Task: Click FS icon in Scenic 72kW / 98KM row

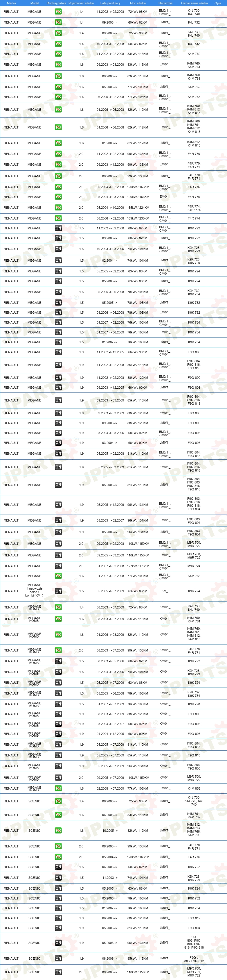Action: pos(58,801)
